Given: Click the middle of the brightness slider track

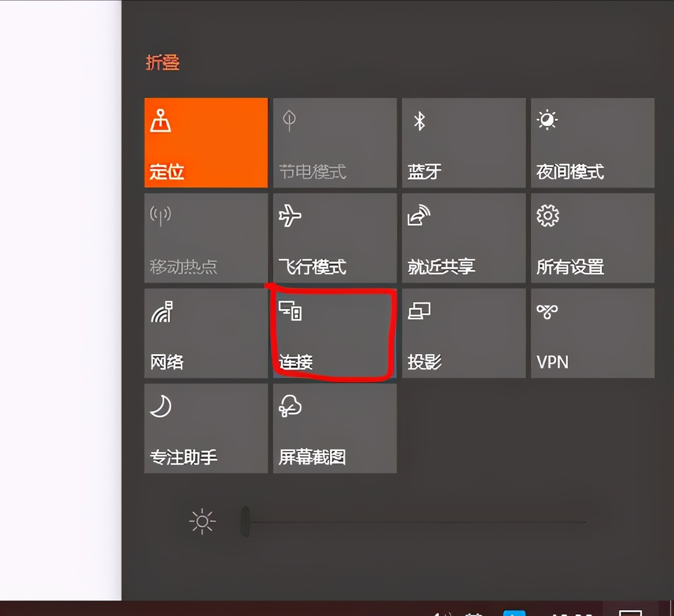Looking at the screenshot, I should pyautogui.click(x=416, y=522).
